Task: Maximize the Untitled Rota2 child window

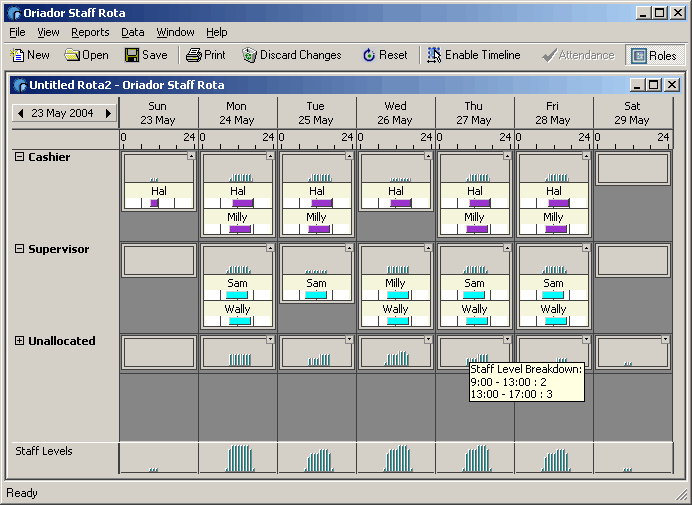Action: [654, 84]
